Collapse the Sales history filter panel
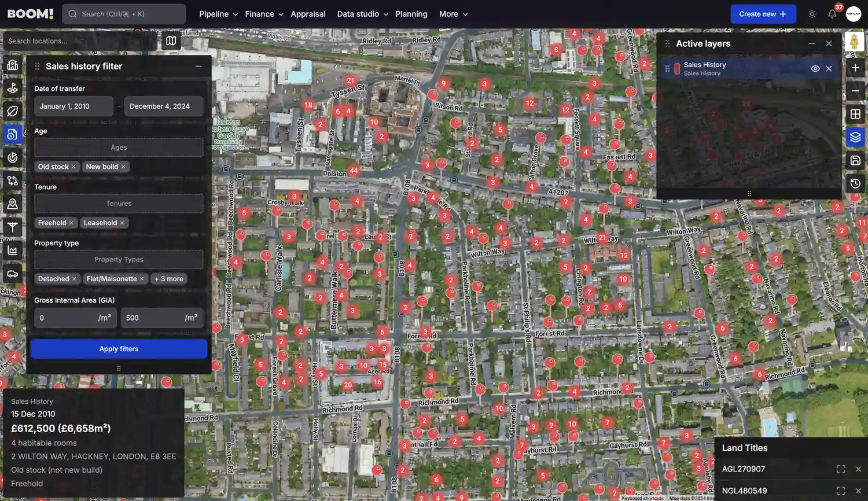The image size is (868, 501). point(198,66)
